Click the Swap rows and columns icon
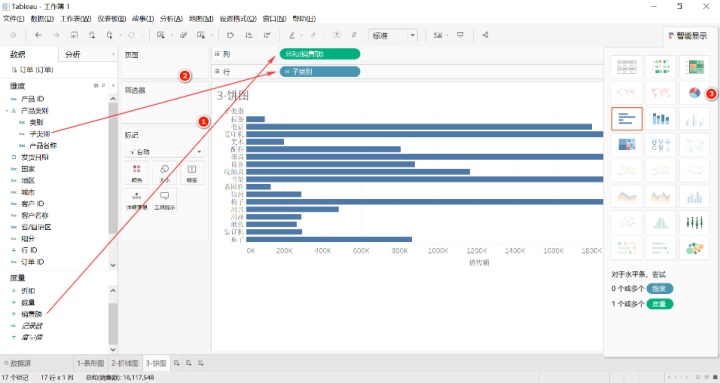The width and height of the screenshot is (720, 383). [230, 35]
